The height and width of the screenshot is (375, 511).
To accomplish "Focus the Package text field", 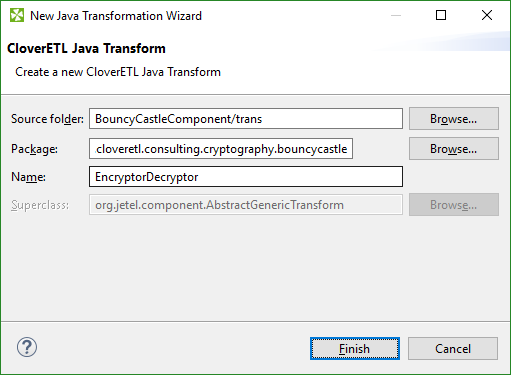I will [x=221, y=149].
